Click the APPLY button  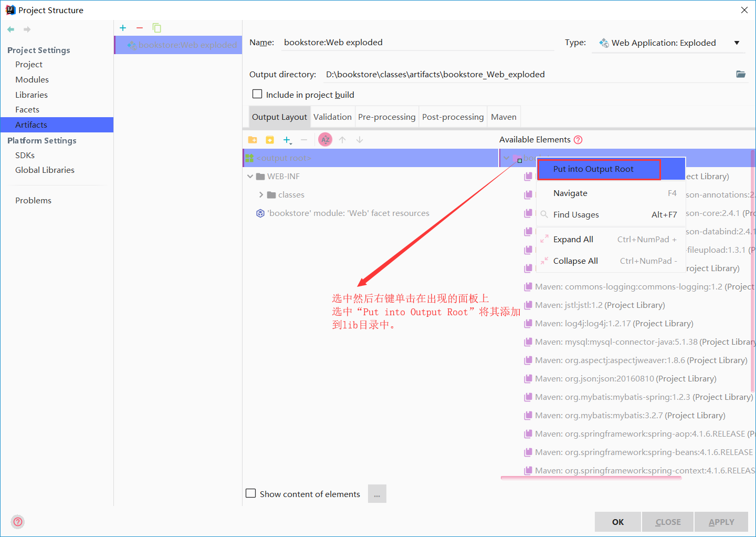pos(721,522)
